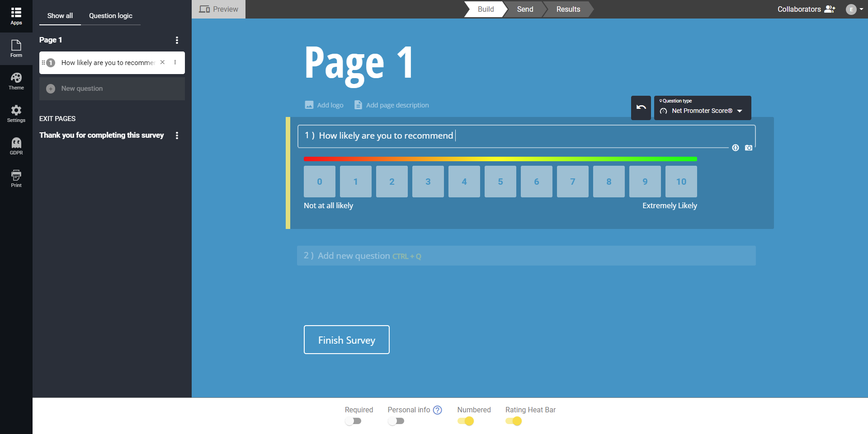
Task: Open the 'Thank you for completing this survey' exit page
Action: pyautogui.click(x=101, y=135)
